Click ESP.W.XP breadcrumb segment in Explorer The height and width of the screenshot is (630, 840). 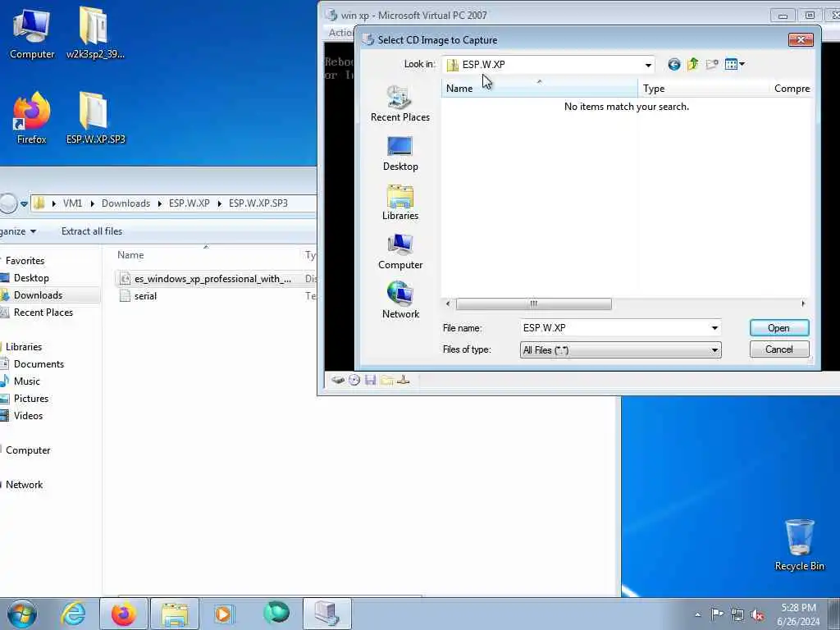pyautogui.click(x=189, y=203)
